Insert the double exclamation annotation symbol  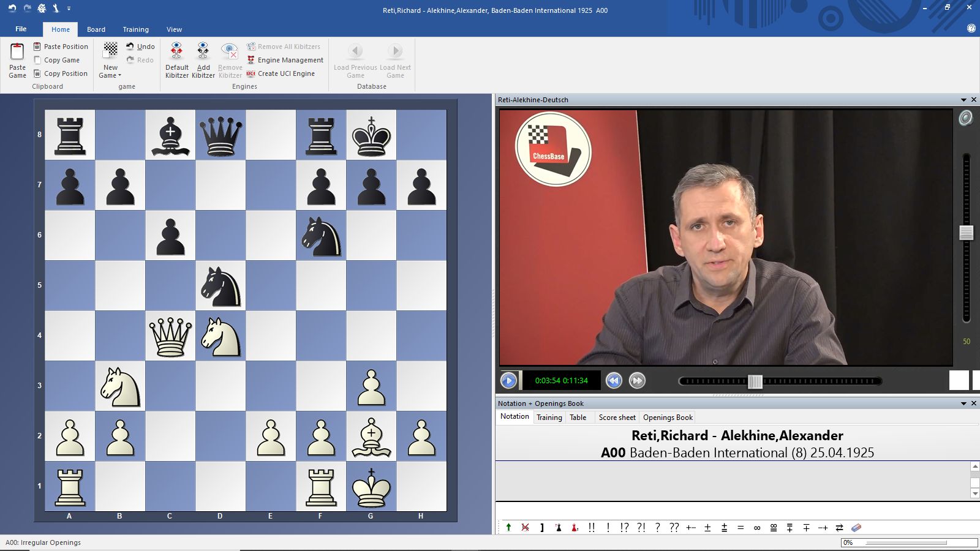tap(591, 528)
